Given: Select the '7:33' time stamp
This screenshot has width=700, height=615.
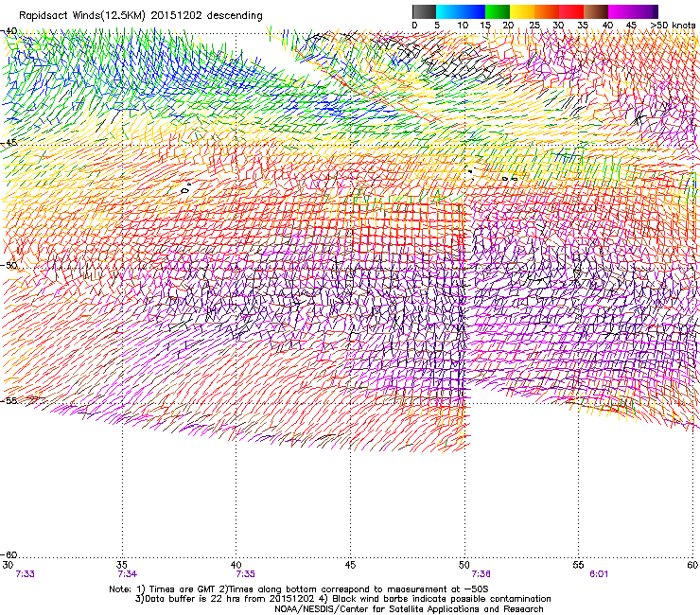Looking at the screenshot, I should tap(25, 574).
